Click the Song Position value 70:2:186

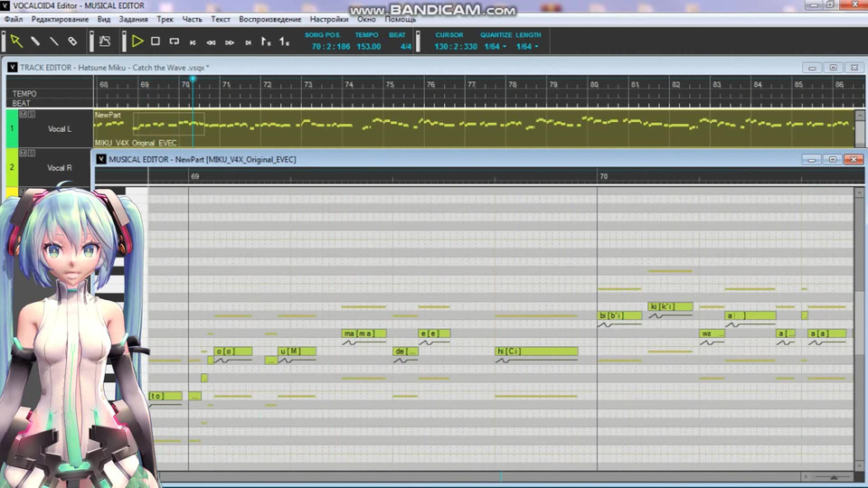tap(331, 46)
